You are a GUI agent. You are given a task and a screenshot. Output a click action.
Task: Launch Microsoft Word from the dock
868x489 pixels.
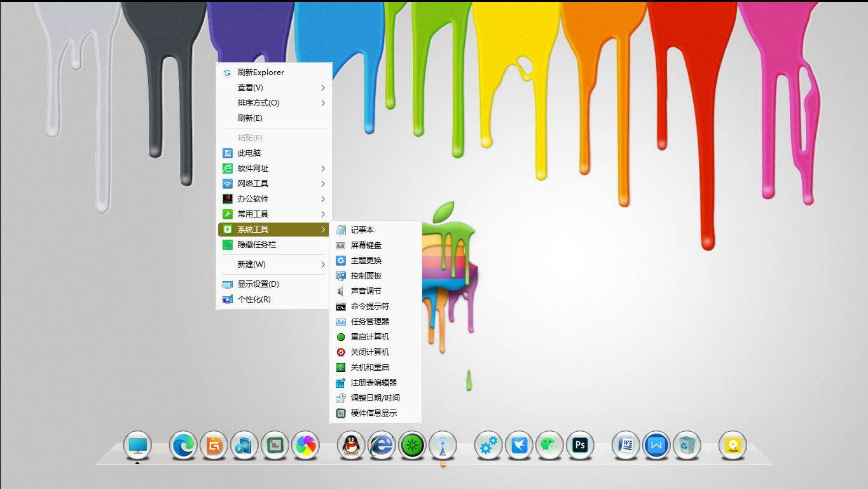click(x=626, y=446)
